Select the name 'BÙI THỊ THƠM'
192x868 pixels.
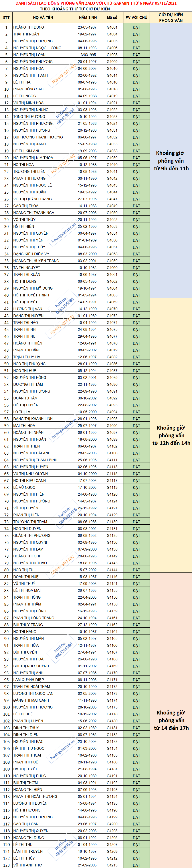click(x=26, y=783)
